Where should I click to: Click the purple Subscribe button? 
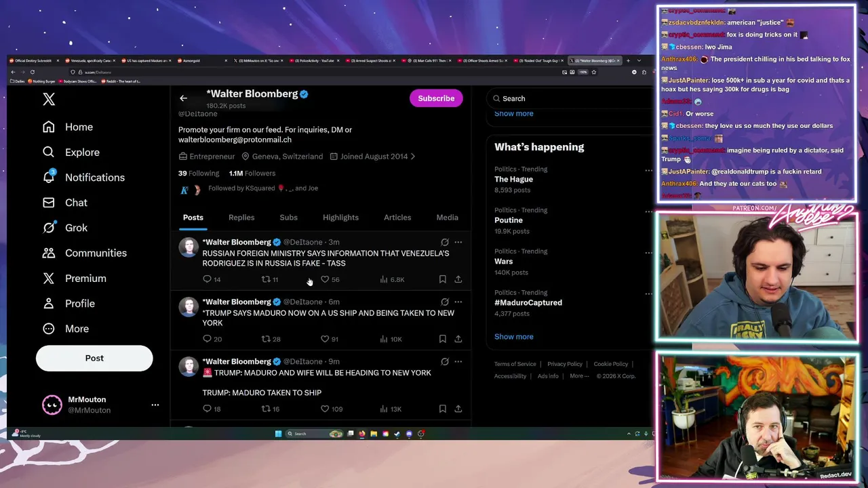436,98
